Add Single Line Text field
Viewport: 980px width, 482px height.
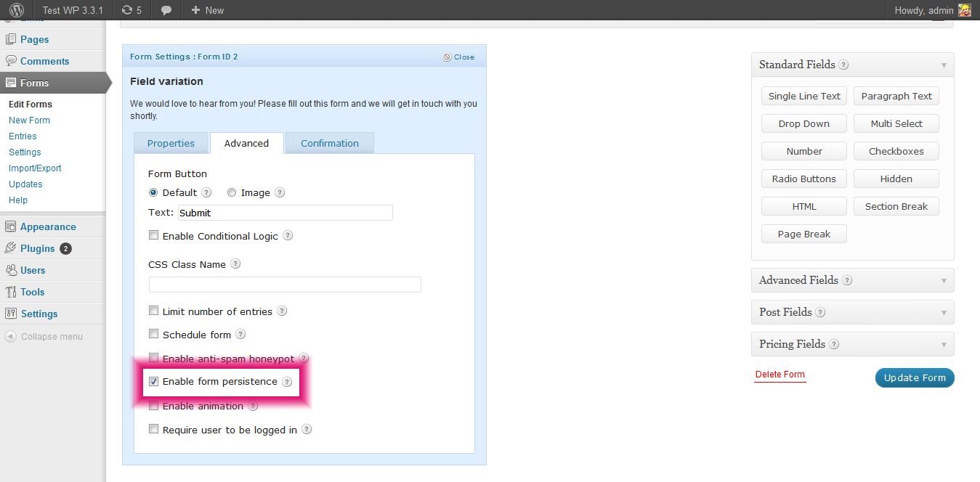tap(804, 96)
